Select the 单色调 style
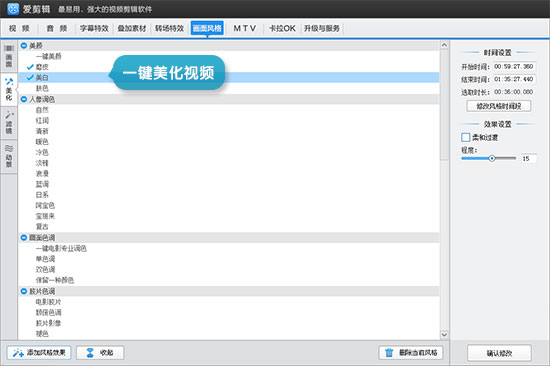The image size is (550, 366). (x=45, y=259)
